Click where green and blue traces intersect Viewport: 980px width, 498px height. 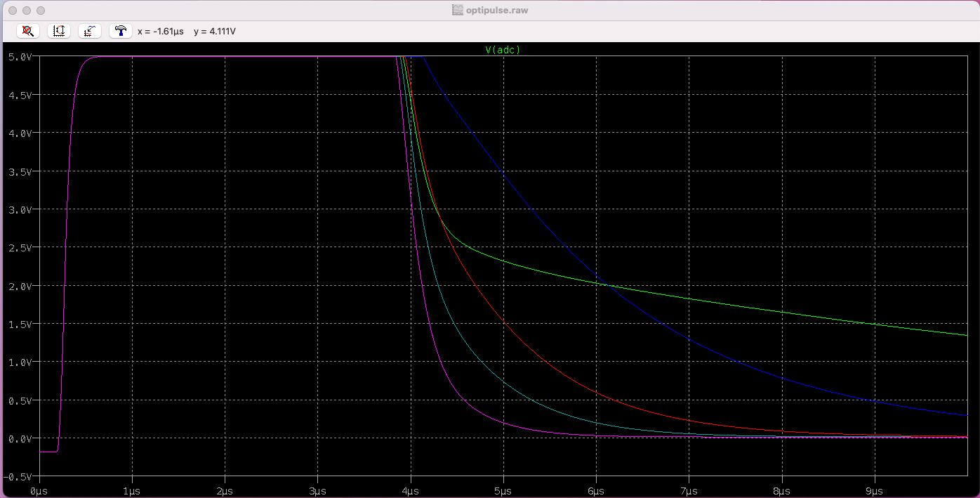[607, 284]
